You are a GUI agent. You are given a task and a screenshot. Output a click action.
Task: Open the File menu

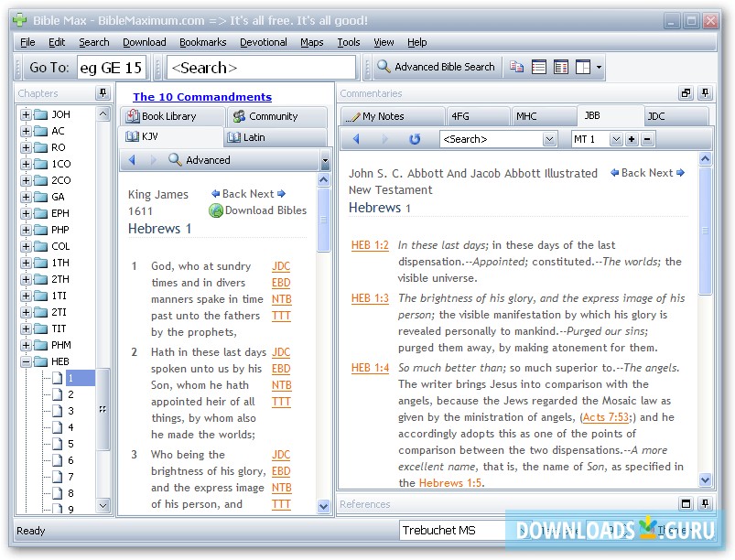coord(27,42)
